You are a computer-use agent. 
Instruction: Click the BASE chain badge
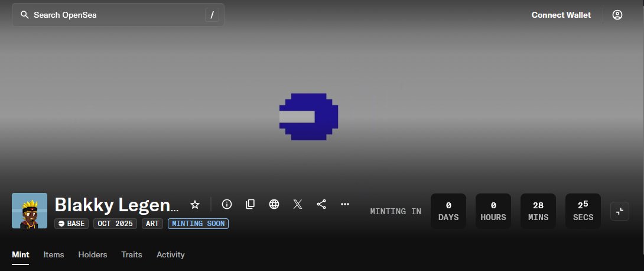tap(71, 224)
